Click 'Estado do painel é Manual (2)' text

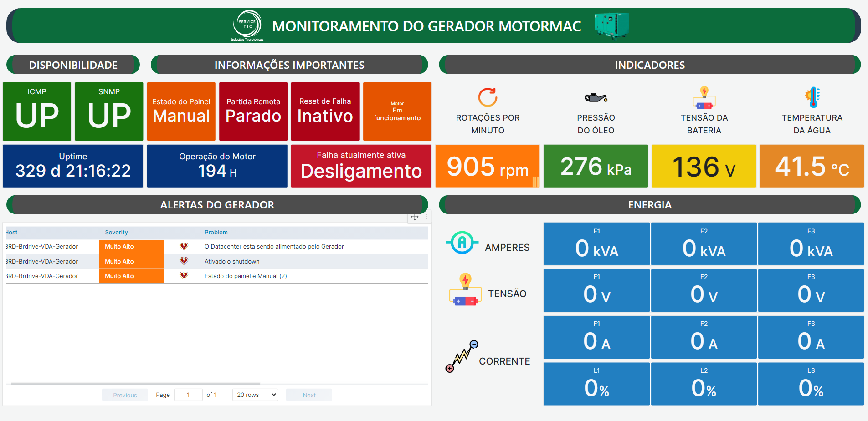(x=246, y=276)
